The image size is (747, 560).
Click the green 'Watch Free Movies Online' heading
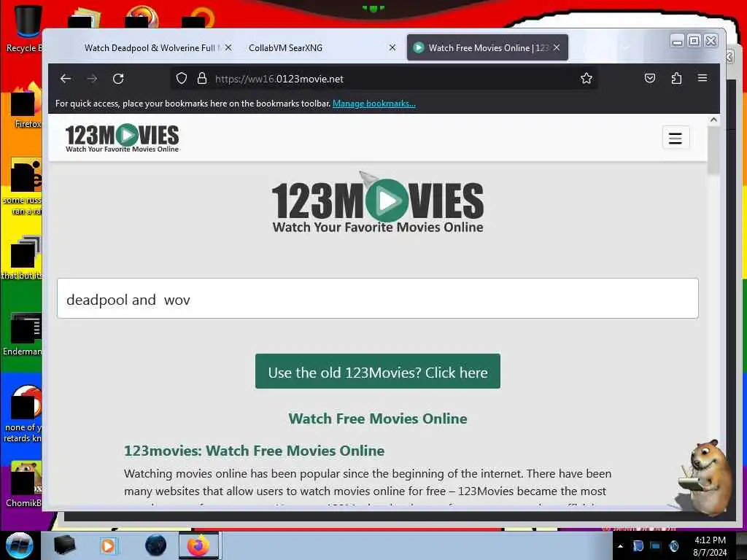pyautogui.click(x=378, y=419)
